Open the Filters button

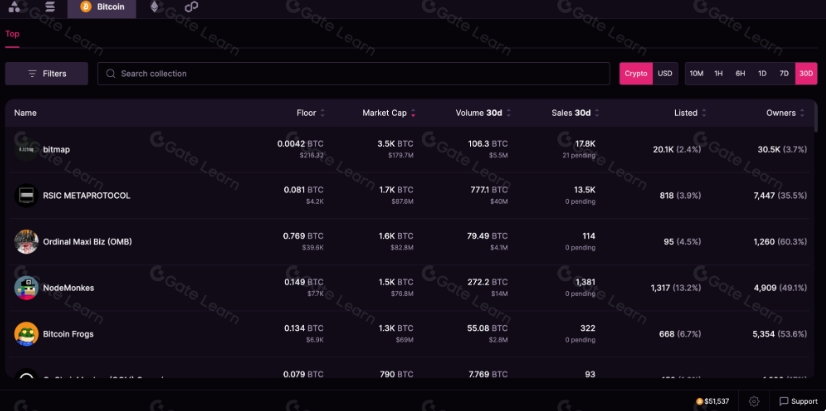tap(46, 74)
